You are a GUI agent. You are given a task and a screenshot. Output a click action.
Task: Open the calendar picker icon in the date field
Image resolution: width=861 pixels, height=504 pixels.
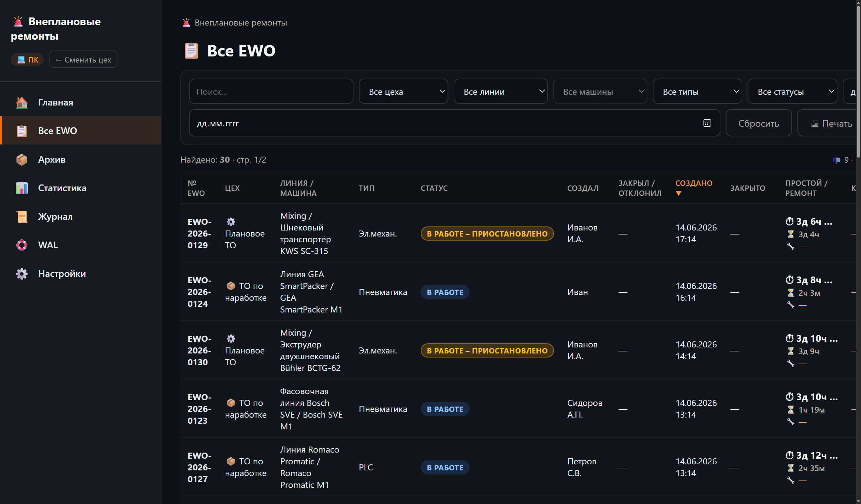(707, 123)
